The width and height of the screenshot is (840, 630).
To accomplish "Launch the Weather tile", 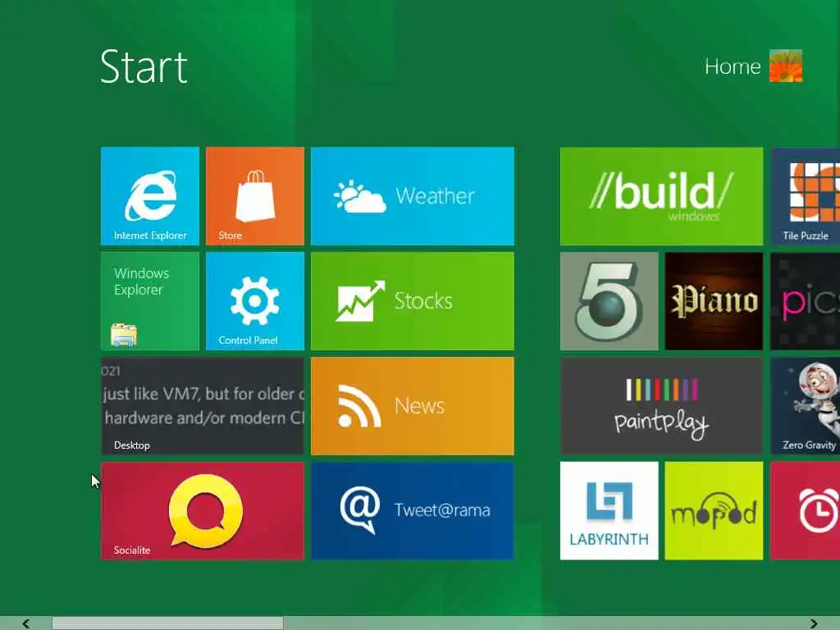I will [x=413, y=196].
